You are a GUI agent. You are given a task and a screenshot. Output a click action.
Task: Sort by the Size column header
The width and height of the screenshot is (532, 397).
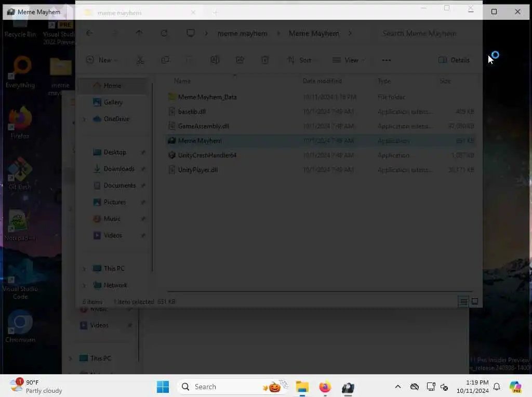pos(445,81)
